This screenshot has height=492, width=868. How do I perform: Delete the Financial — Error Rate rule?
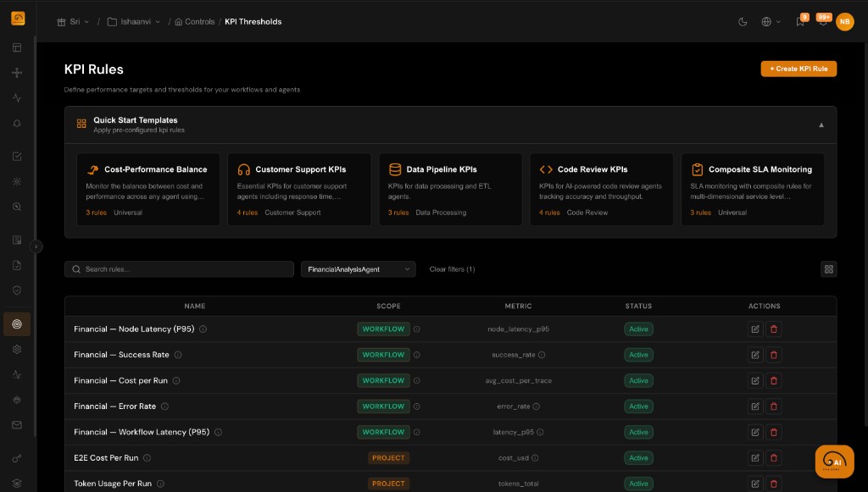tap(774, 406)
